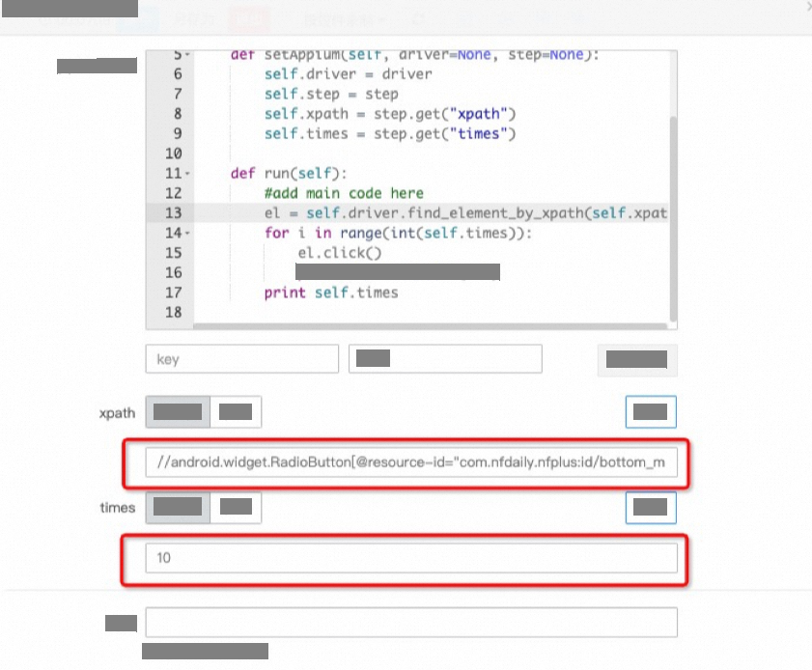Click the self.driver = driver line

(x=348, y=74)
